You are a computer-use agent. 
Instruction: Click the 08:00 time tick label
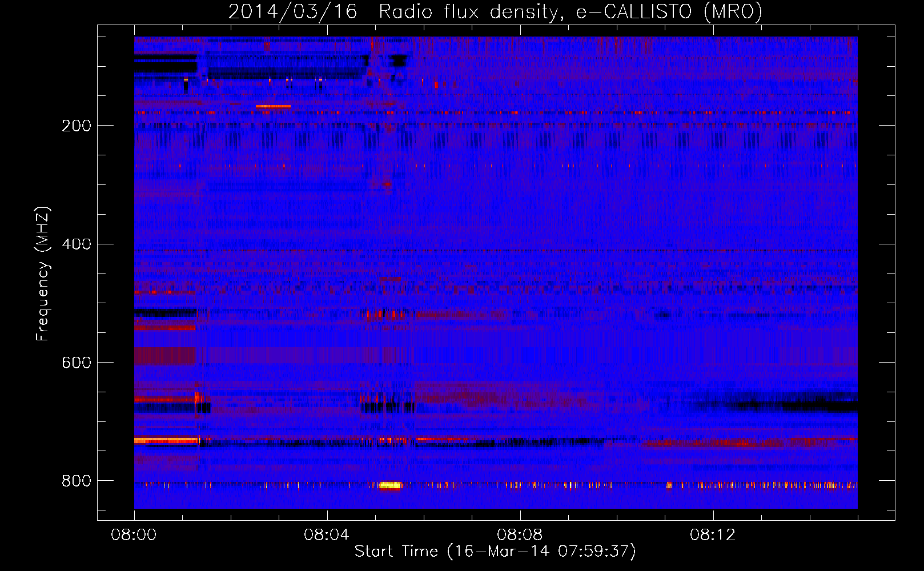pos(134,535)
